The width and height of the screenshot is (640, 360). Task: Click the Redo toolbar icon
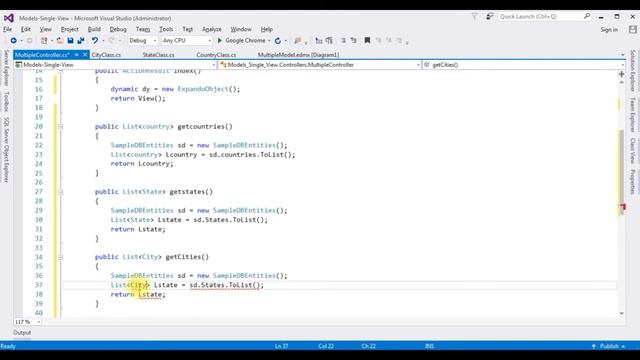click(111, 40)
